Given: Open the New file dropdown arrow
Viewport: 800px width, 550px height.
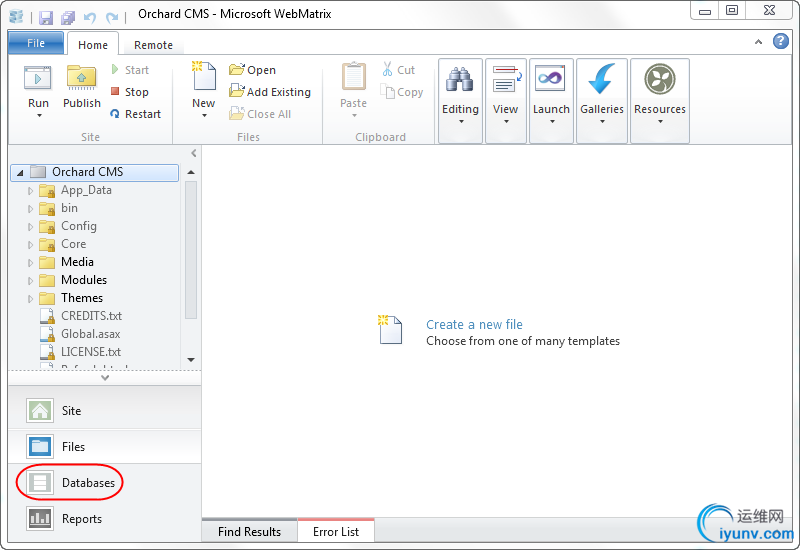Looking at the screenshot, I should (x=204, y=116).
